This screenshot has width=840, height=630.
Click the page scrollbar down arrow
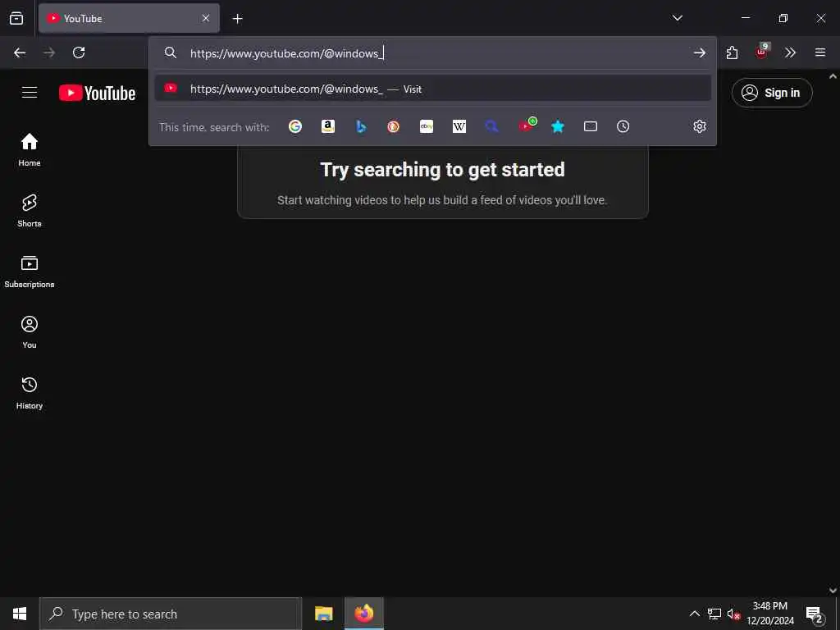(x=833, y=591)
